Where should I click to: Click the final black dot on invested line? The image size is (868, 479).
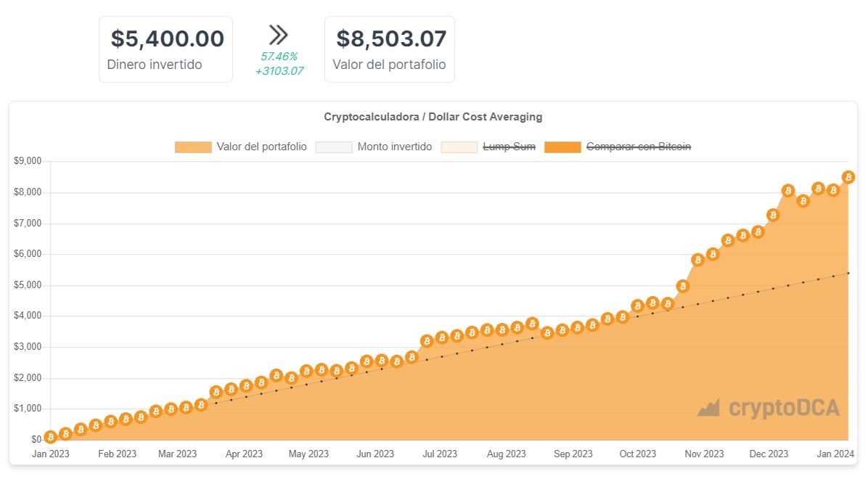(x=848, y=273)
